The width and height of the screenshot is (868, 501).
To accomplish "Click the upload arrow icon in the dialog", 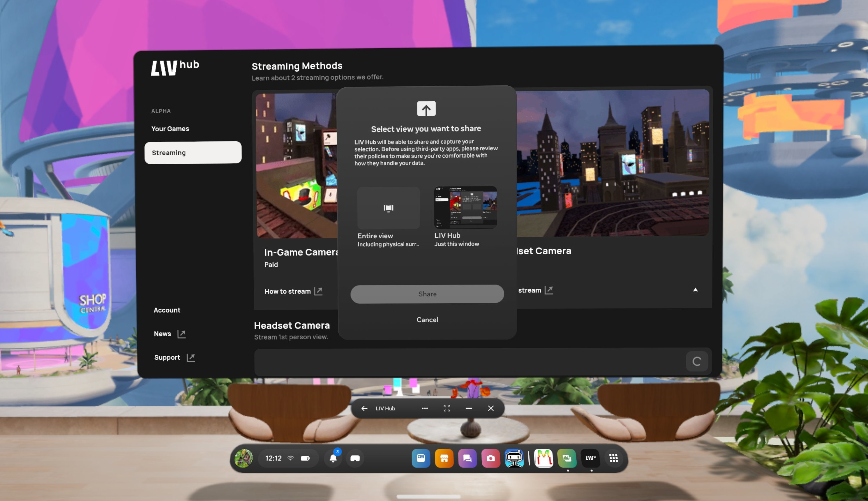I will 426,108.
